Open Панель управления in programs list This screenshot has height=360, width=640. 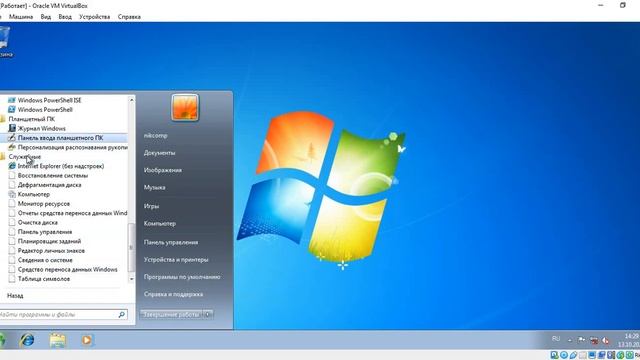40,231
